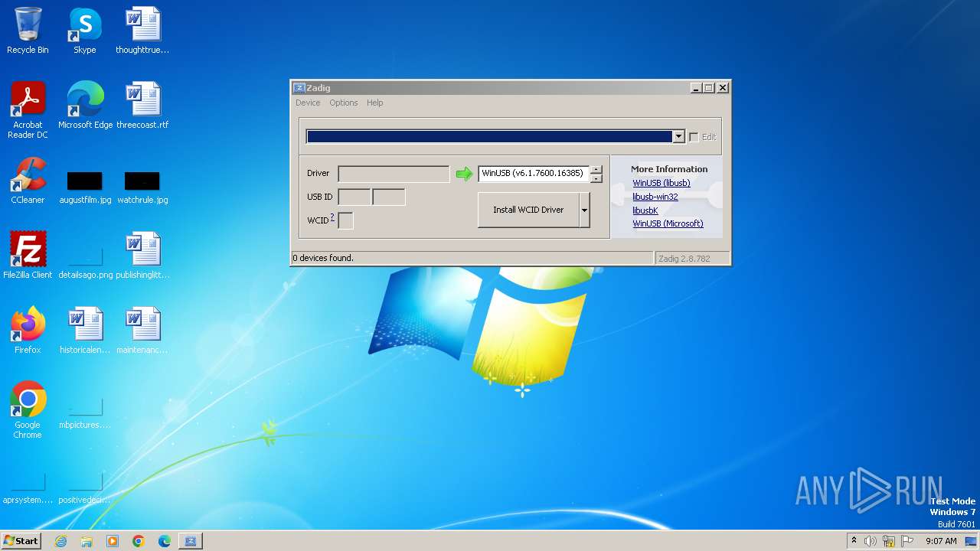Click the Action Center flag tray icon
Viewport: 980px width, 551px height.
click(907, 541)
